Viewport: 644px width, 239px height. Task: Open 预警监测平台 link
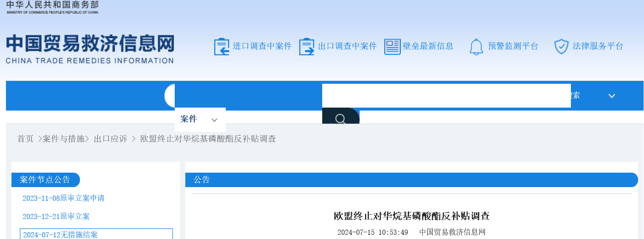(513, 46)
